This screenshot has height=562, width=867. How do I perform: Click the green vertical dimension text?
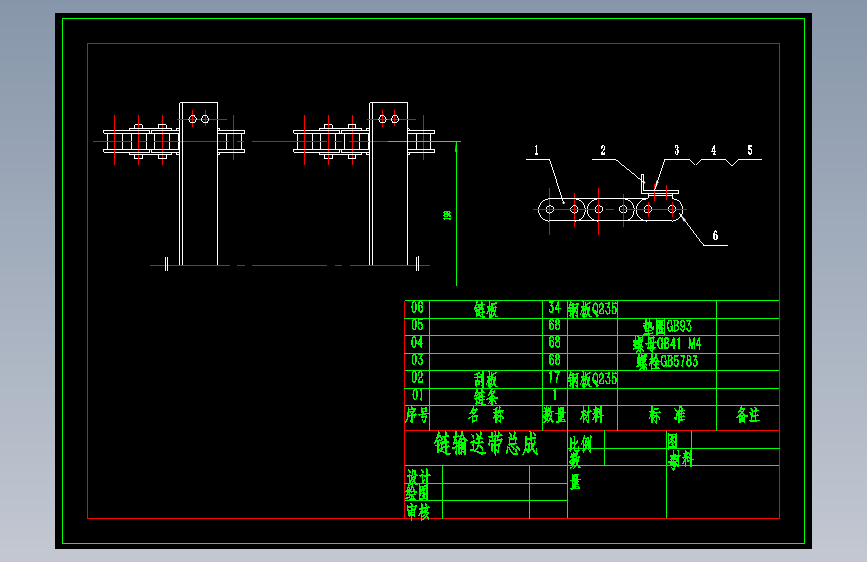[447, 215]
